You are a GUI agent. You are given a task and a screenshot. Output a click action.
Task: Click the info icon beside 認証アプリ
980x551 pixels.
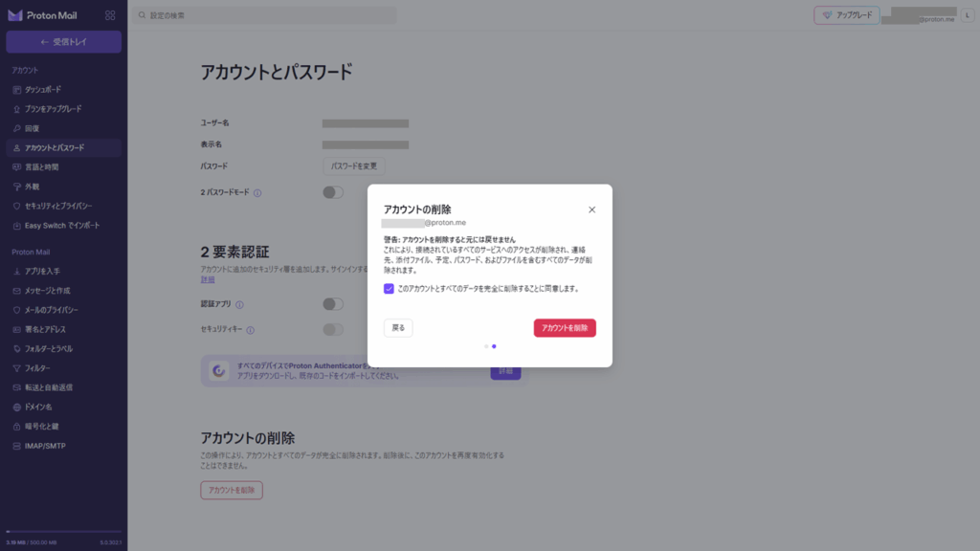coord(239,305)
